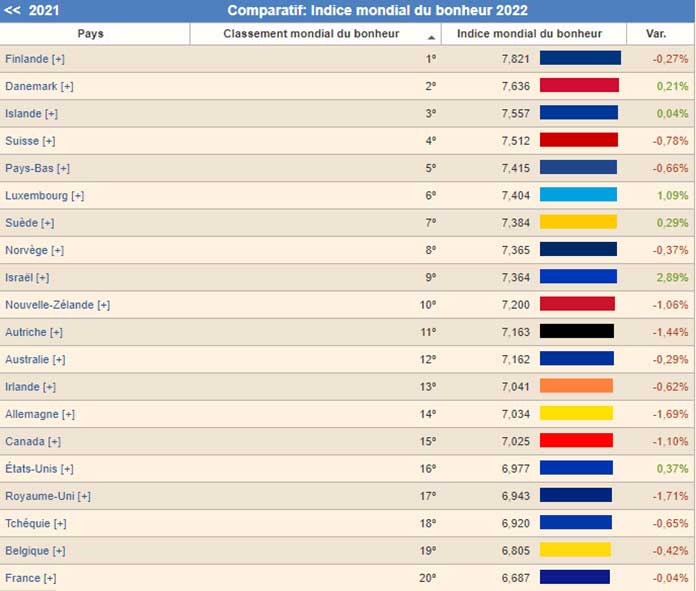The width and height of the screenshot is (696, 591).
Task: Open the États-Unis country link
Action: pyautogui.click(x=31, y=468)
